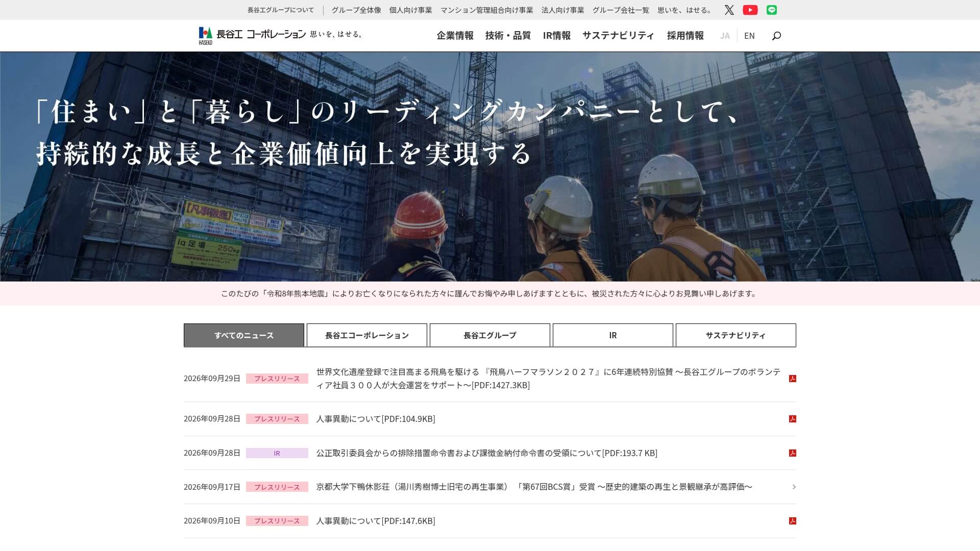Open IR情報 menu
The image size is (980, 551).
coord(556,35)
